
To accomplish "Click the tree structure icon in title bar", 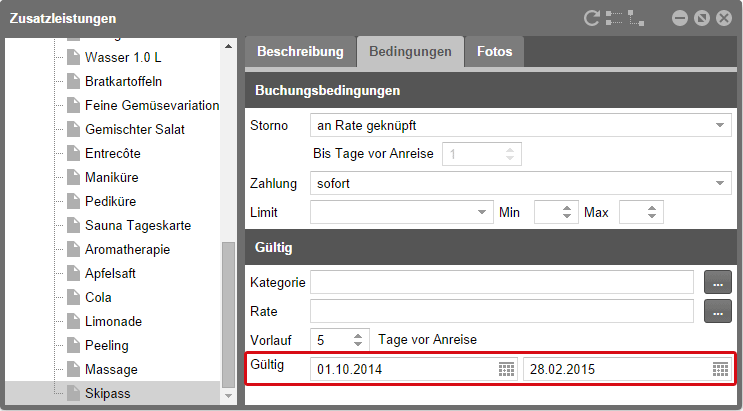I will tap(626, 18).
